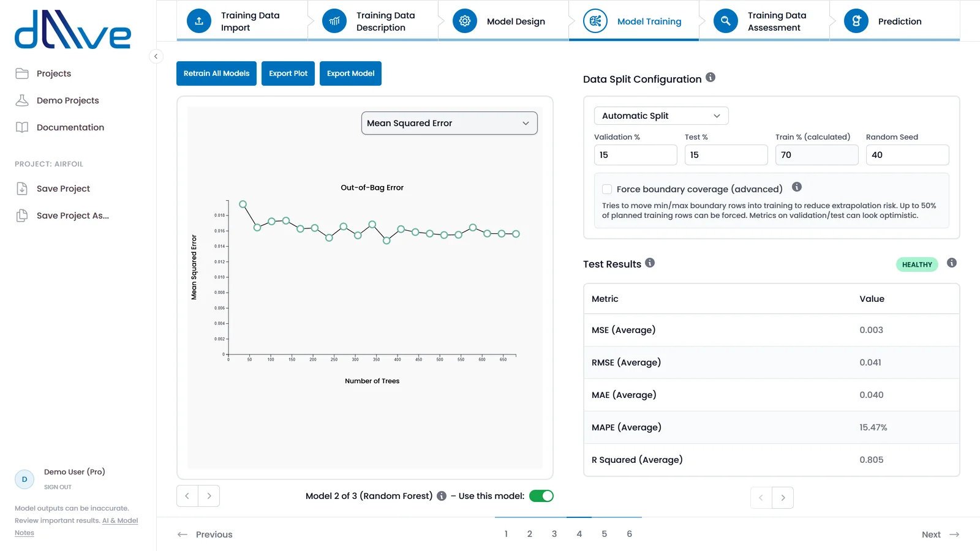This screenshot has width=980, height=551.
Task: Click the Model Design gear icon
Action: coord(465,21)
